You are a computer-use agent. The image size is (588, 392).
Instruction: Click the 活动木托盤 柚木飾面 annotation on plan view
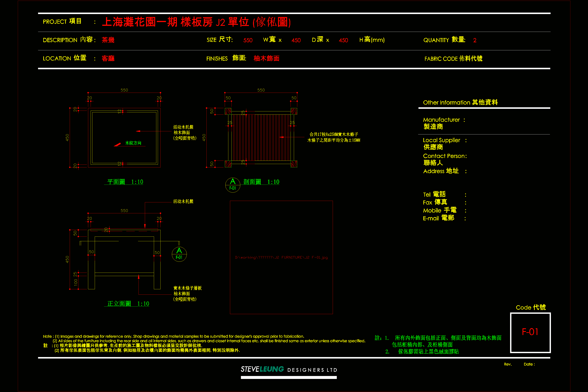pos(185,132)
